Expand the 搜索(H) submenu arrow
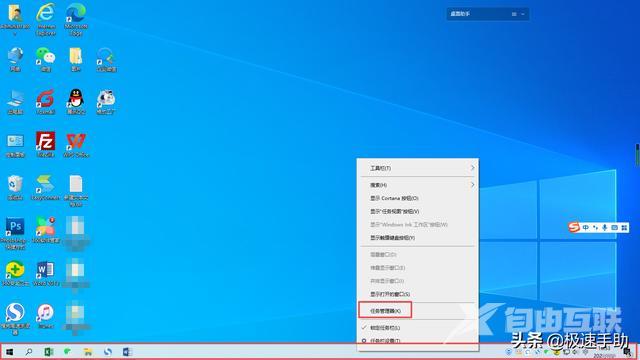This screenshot has height=360, width=640. pyautogui.click(x=472, y=185)
